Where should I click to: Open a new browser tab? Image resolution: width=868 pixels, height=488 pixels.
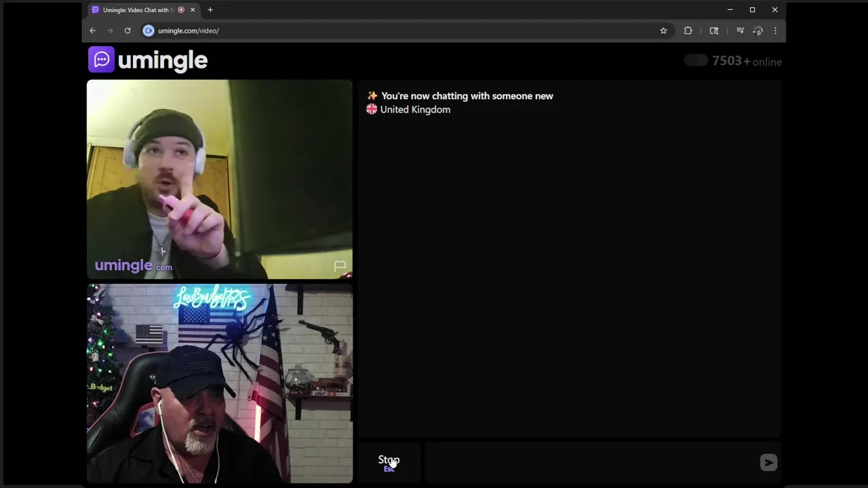coord(210,10)
